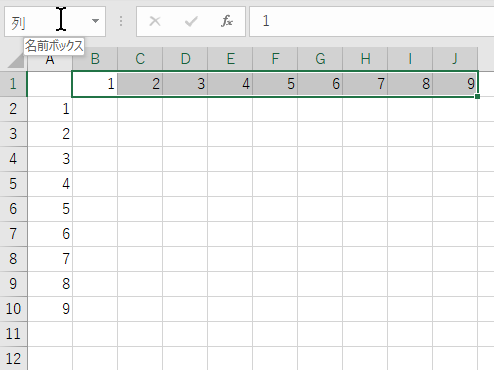Select row 3 header
Viewport: 494px width, 370px height.
point(13,134)
